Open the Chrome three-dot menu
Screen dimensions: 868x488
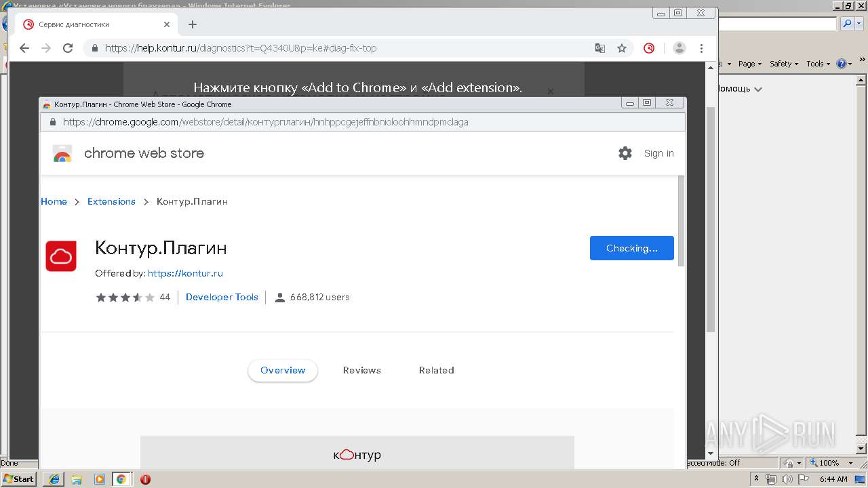coord(701,48)
